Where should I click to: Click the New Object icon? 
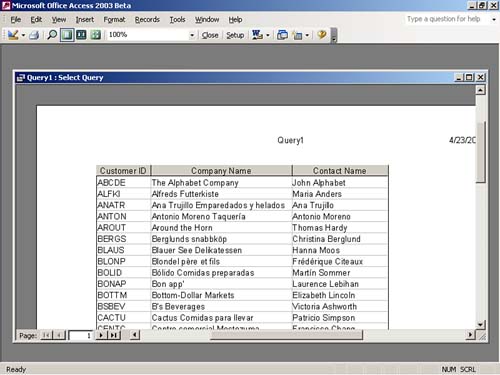[x=297, y=35]
